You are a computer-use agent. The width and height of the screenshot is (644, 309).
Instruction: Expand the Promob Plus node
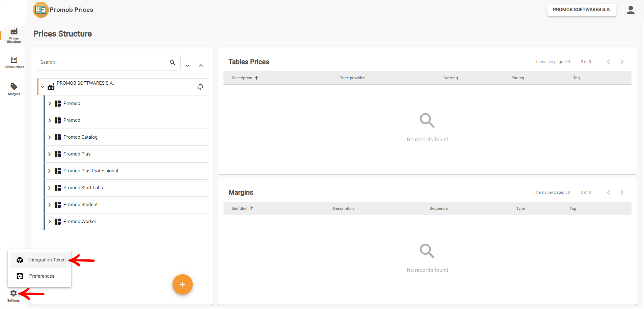tap(50, 154)
